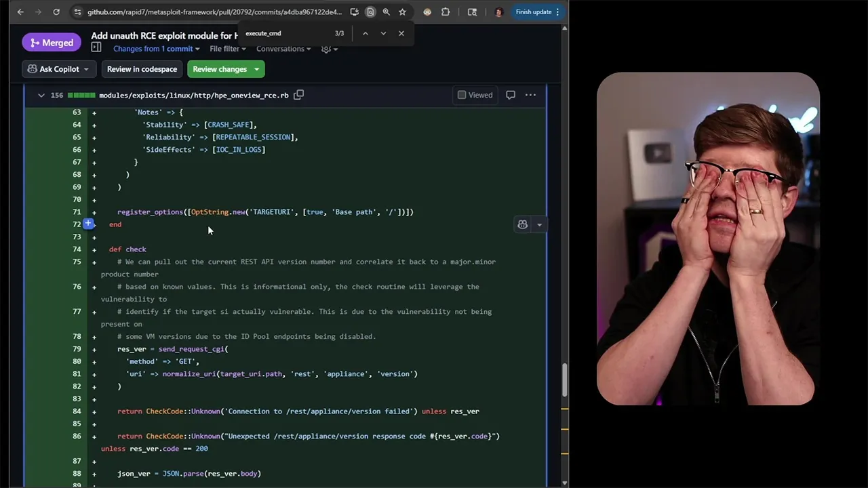Click the browser forward arrow

point(38,12)
